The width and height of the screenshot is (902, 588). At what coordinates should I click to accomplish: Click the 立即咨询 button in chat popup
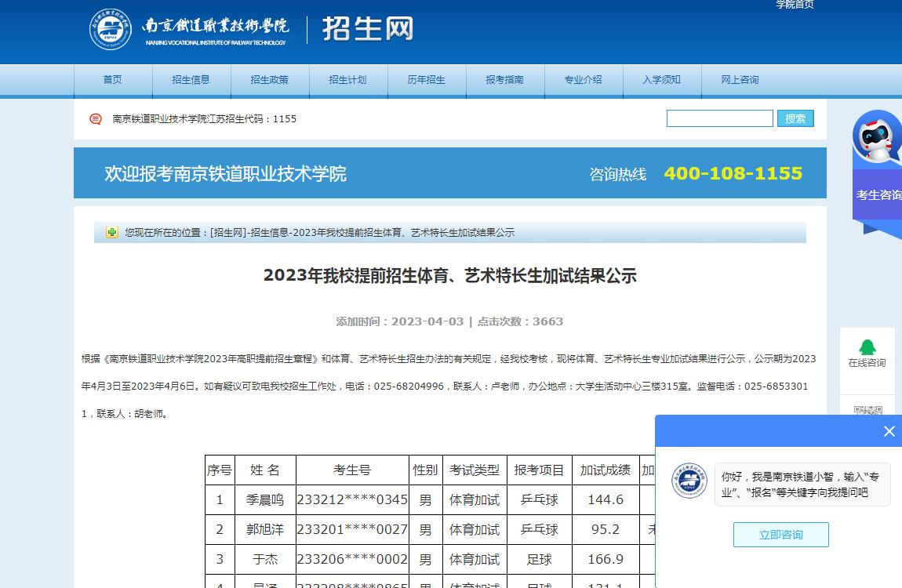coord(780,535)
